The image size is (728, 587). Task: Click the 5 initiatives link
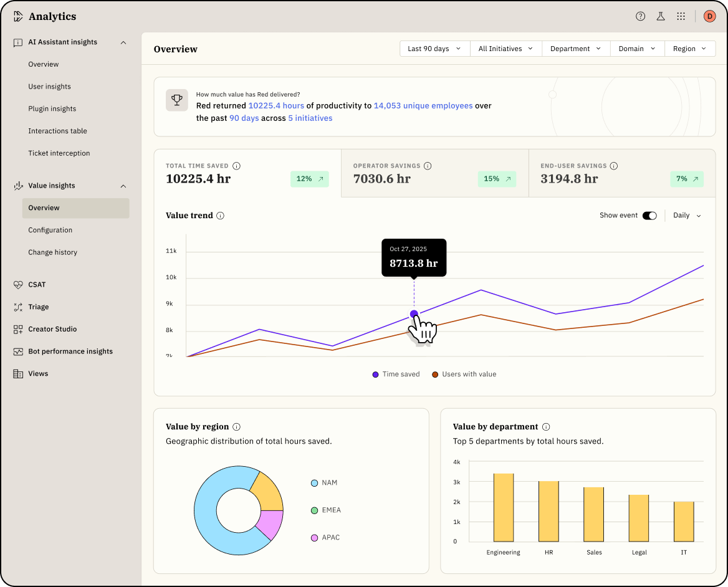(310, 118)
